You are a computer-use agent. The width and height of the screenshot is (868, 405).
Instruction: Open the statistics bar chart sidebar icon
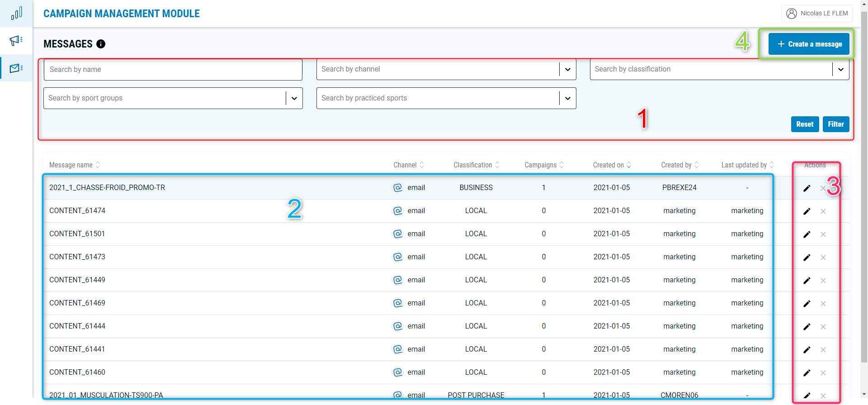16,13
